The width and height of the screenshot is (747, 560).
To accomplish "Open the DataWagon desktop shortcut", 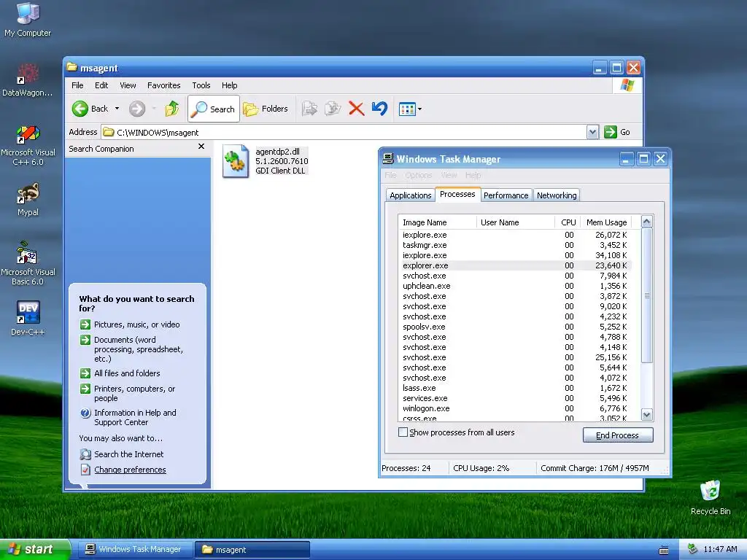I will coord(28,80).
